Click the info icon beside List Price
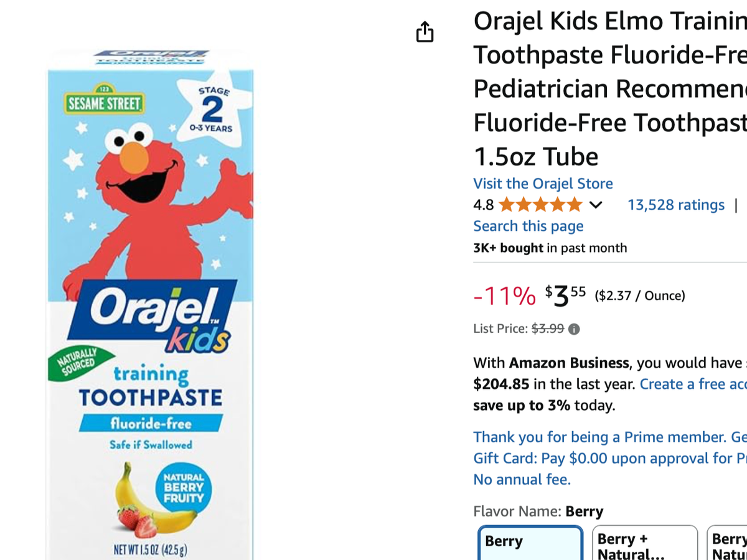747x560 pixels. pyautogui.click(x=574, y=329)
